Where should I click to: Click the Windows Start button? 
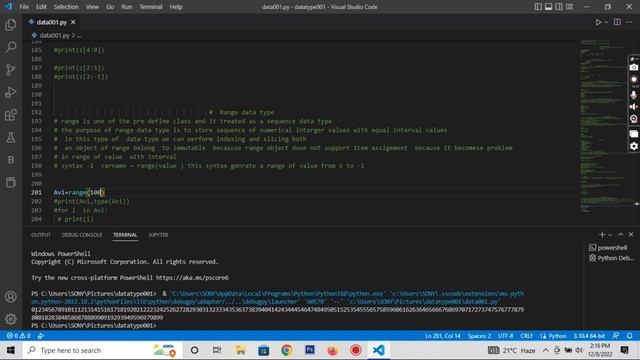pyautogui.click(x=11, y=350)
